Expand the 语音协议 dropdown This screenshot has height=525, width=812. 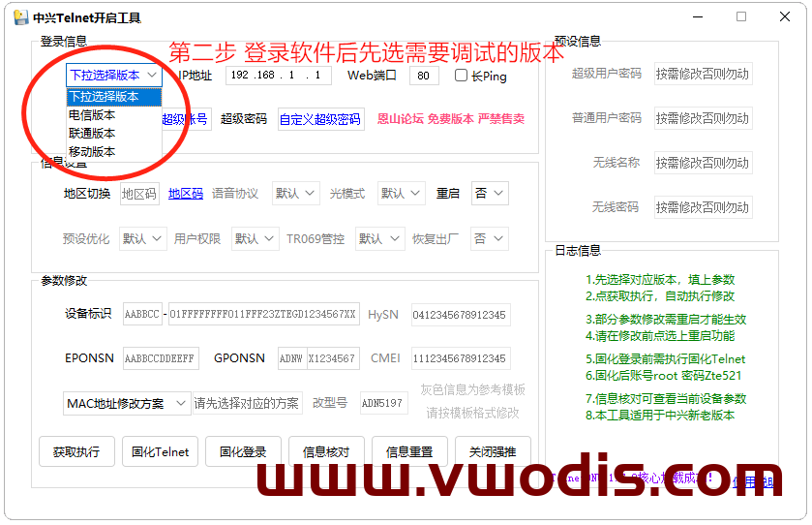coord(296,194)
